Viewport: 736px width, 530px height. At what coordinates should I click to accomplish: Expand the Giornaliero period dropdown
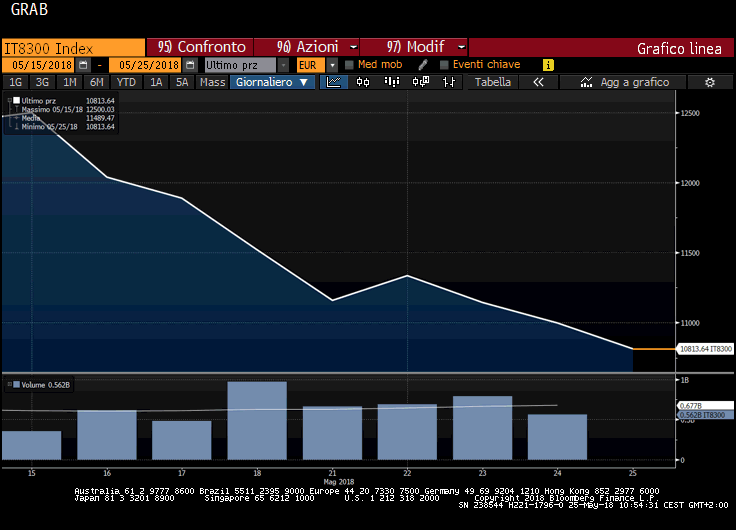tap(273, 82)
